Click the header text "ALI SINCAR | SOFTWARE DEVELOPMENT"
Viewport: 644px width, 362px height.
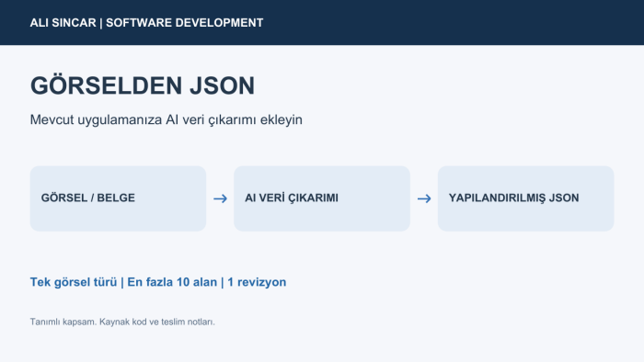coord(146,23)
